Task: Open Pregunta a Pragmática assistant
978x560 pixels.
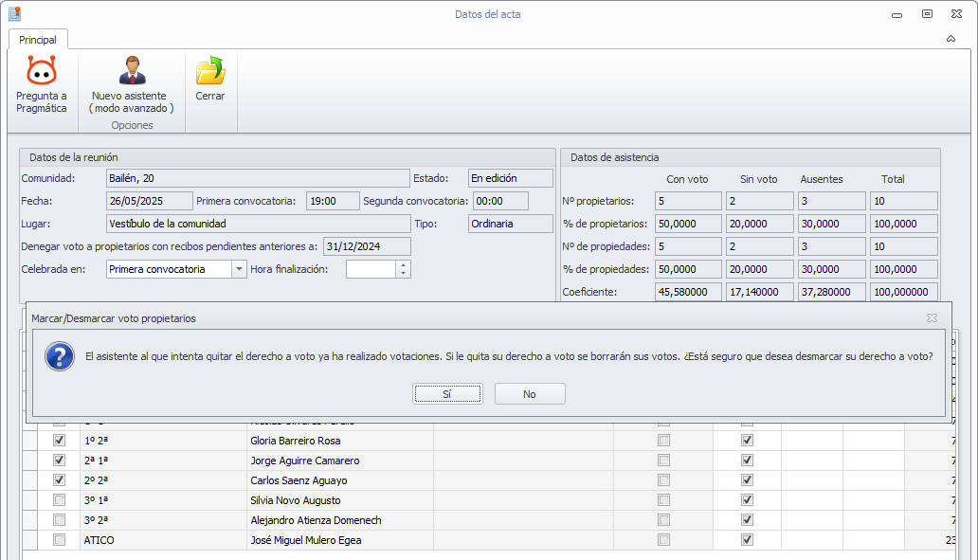Action: tap(41, 84)
